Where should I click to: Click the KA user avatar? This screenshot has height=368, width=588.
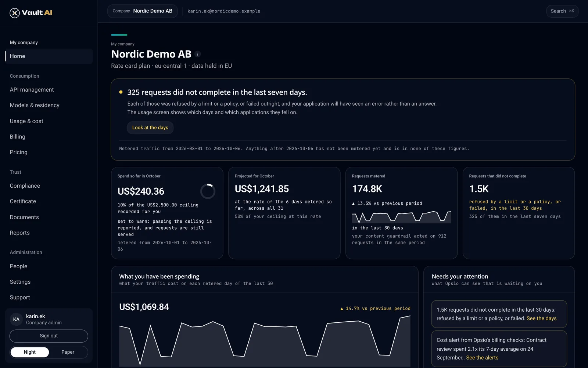(16, 319)
